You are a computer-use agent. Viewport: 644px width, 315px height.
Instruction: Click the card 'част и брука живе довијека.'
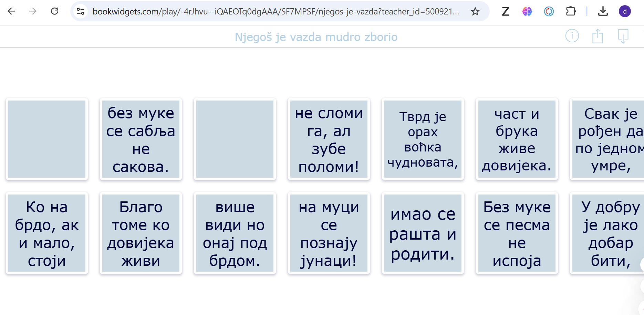[x=517, y=139]
